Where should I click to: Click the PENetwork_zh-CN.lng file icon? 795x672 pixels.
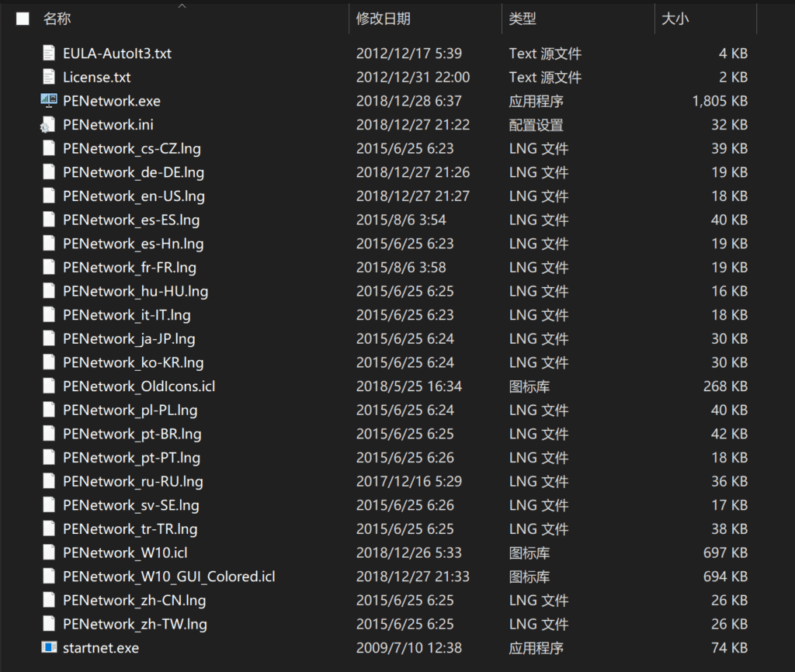pyautogui.click(x=49, y=601)
